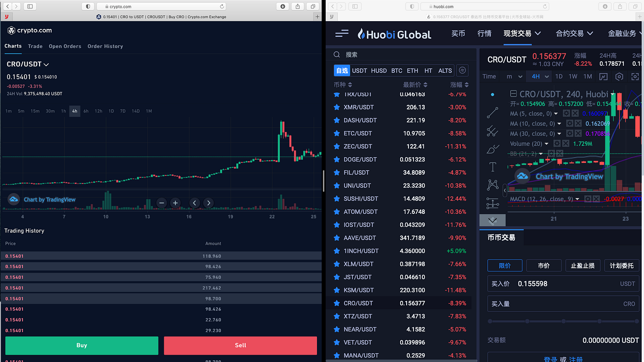
Task: Select the pitchfork drawing tool
Action: tap(492, 131)
